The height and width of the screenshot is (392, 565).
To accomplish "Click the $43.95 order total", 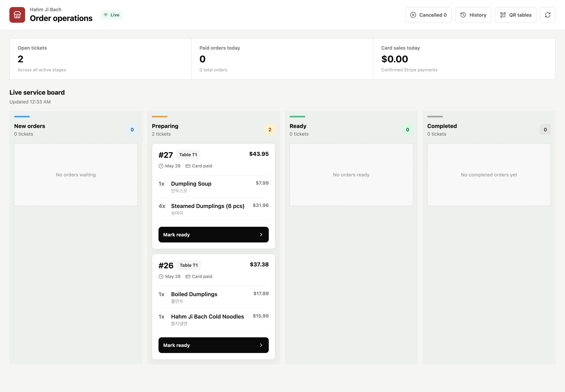I will click(x=259, y=154).
